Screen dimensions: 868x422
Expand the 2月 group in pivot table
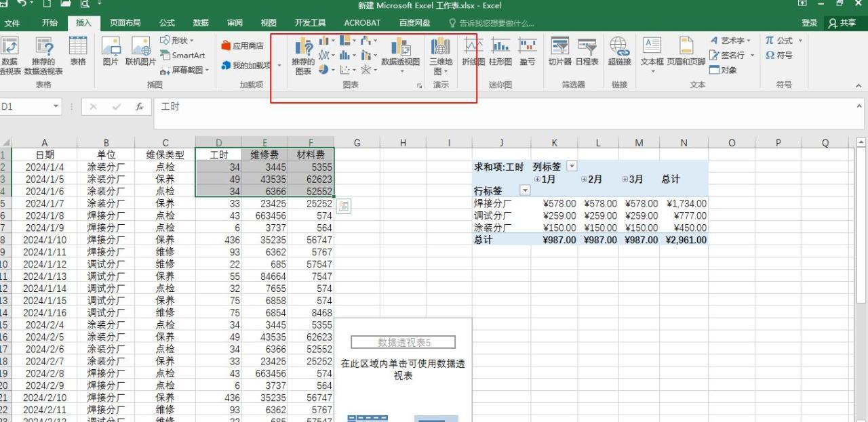tap(584, 180)
